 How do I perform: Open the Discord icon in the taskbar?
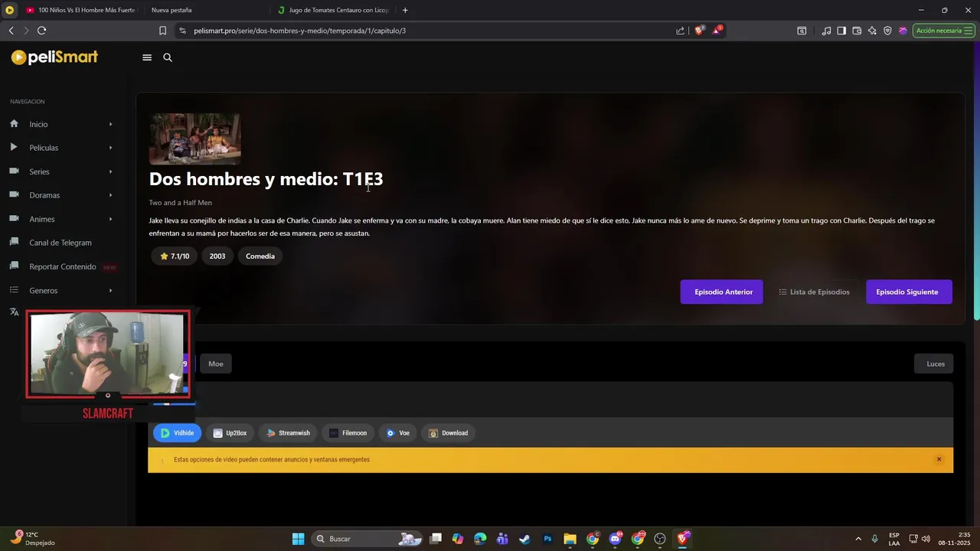[x=615, y=539]
